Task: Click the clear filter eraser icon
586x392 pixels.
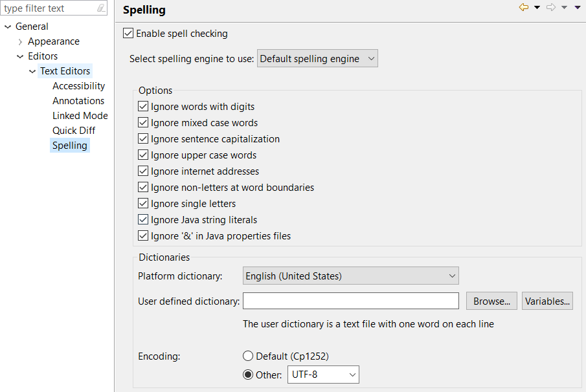Action: (100, 8)
